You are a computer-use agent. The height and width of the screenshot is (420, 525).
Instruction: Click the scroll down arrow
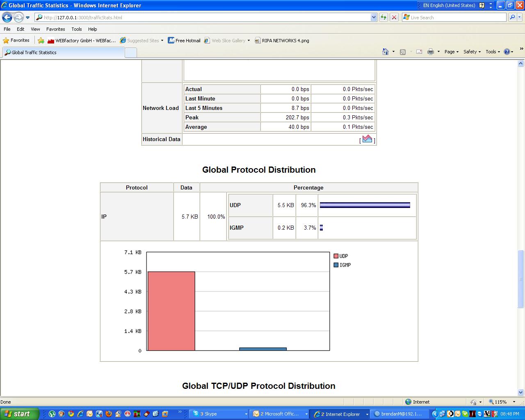521,392
